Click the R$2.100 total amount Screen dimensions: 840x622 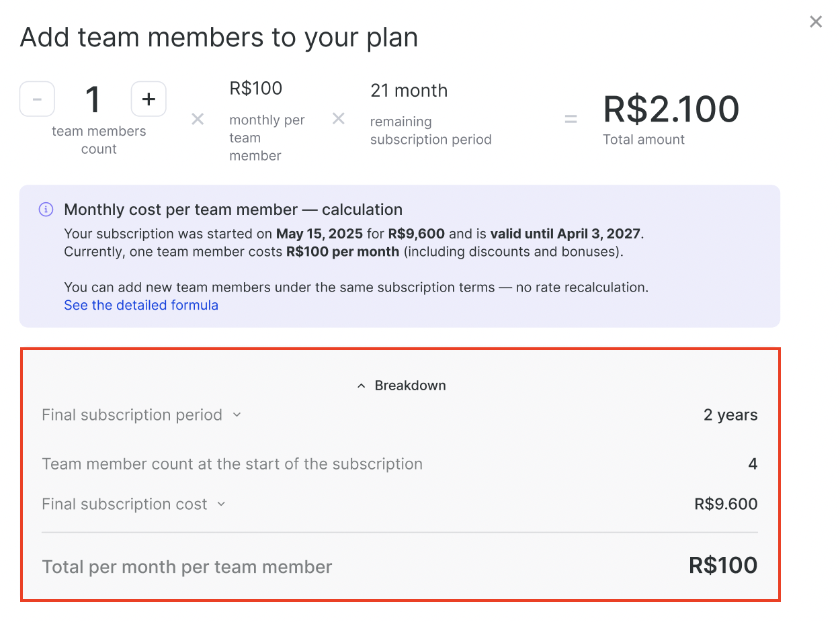tap(671, 109)
